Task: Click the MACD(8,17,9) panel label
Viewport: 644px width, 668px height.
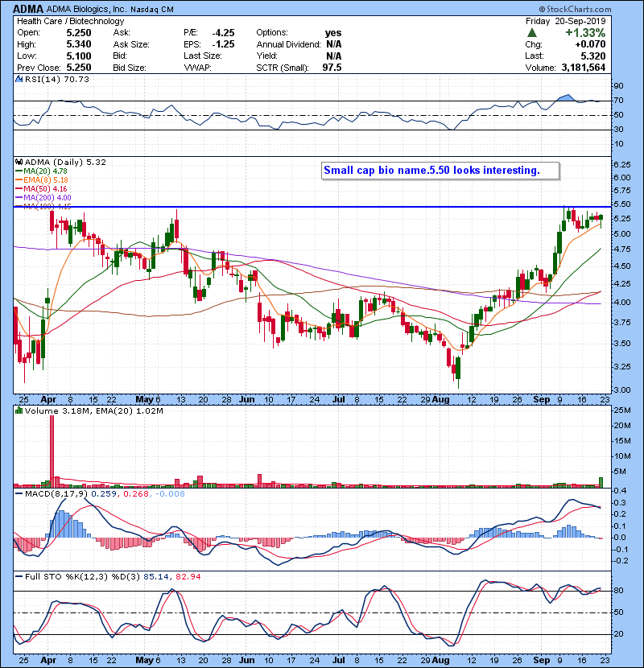Action: click(56, 494)
